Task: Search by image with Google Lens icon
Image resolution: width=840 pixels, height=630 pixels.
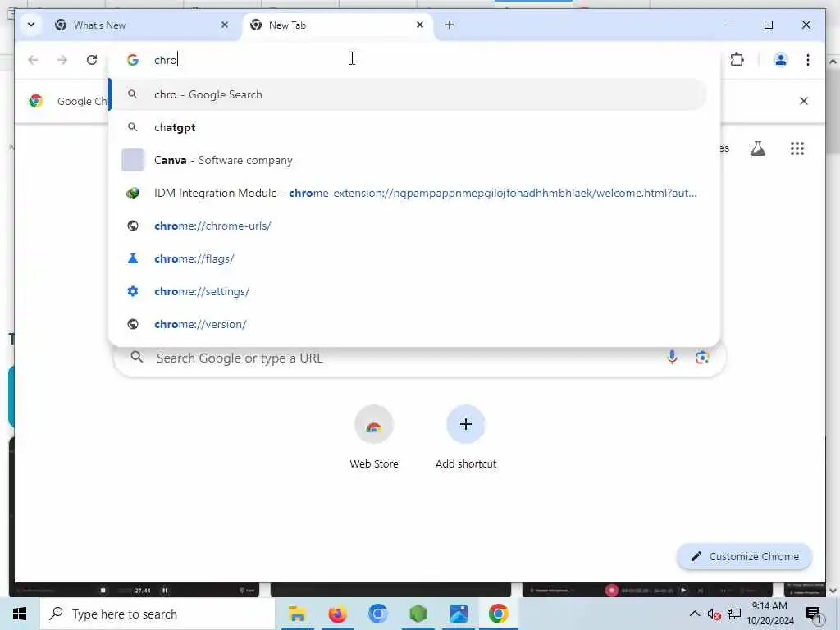Action: click(702, 357)
